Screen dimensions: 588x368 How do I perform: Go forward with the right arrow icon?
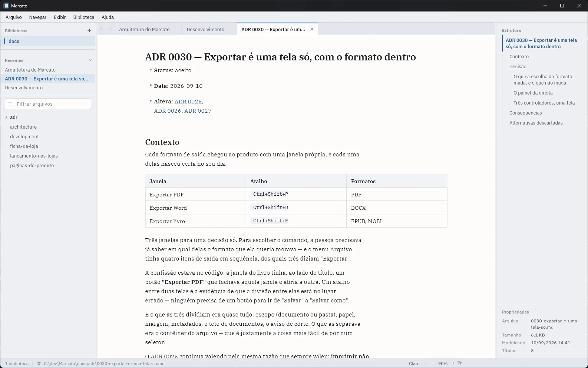tap(110, 29)
